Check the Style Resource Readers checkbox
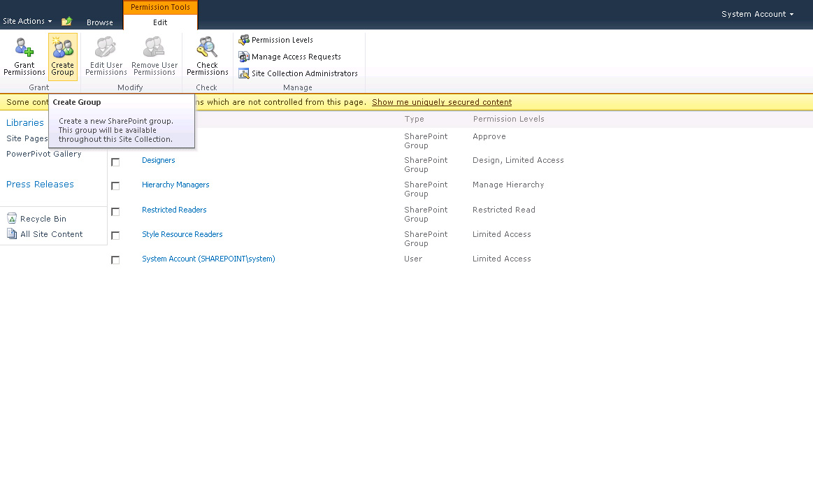Screen dimensions: 813x504 [115, 236]
